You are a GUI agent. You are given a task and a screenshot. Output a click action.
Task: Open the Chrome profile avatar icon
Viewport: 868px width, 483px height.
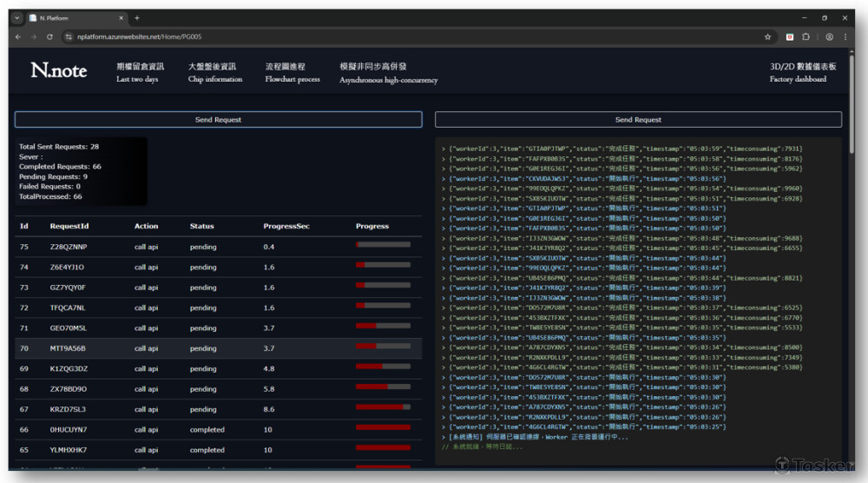[x=830, y=37]
